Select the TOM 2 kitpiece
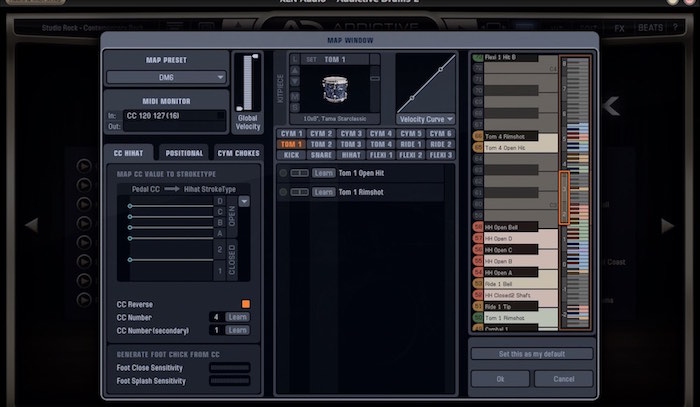 point(321,144)
